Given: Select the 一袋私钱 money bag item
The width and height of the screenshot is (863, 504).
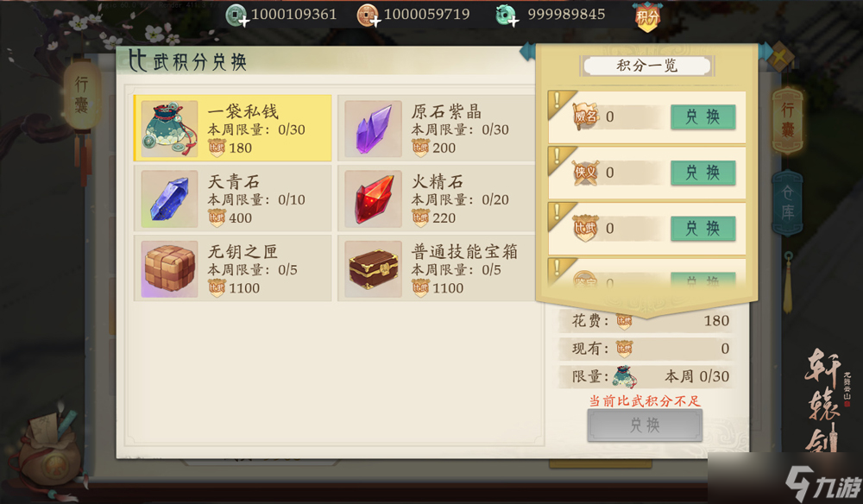Looking at the screenshot, I should click(x=232, y=128).
